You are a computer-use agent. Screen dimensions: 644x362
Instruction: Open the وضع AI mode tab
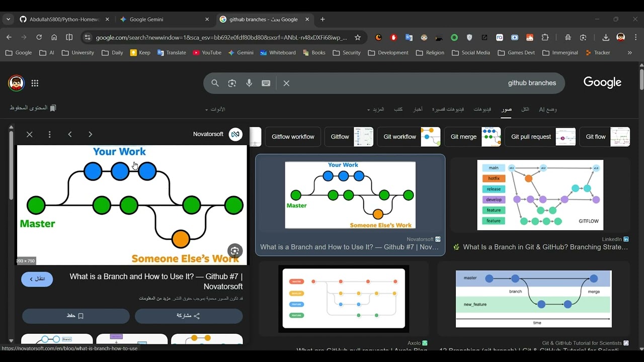(x=548, y=109)
